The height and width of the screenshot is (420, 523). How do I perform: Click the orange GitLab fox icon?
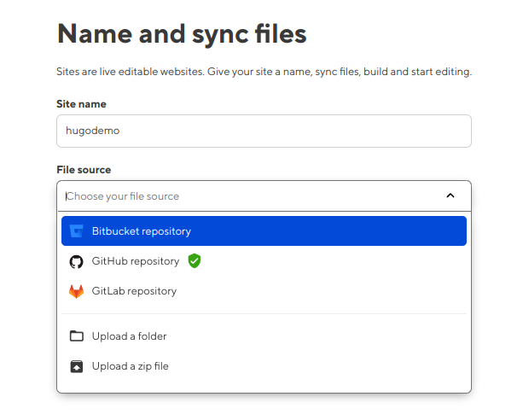(x=77, y=291)
